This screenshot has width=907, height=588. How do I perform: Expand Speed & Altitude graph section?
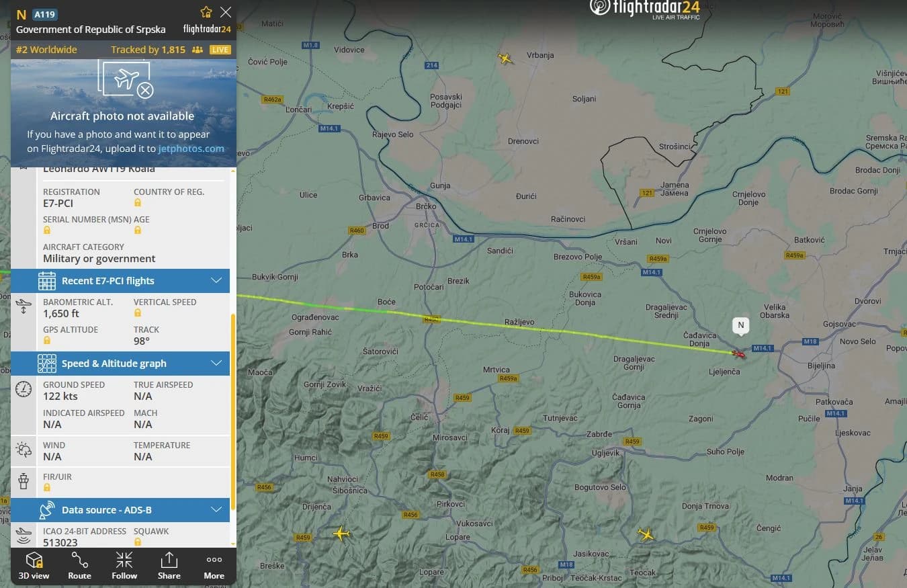120,364
